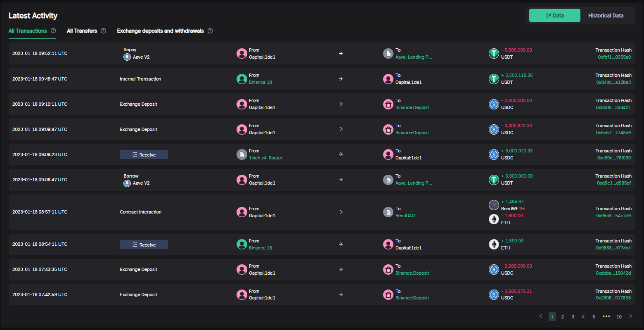This screenshot has width=644, height=330.
Task: Jump to page 10 in pagination
Action: pyautogui.click(x=619, y=317)
